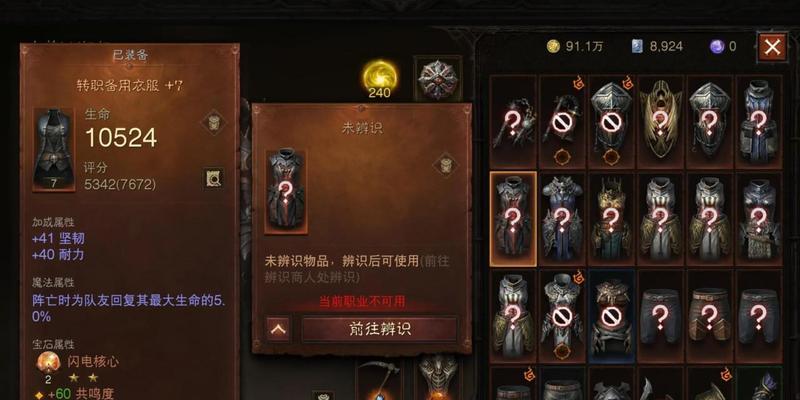Click the purple orb currency counter

click(x=723, y=46)
